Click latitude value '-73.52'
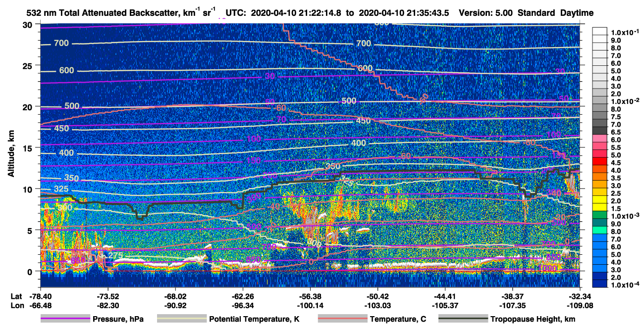The height and width of the screenshot is (330, 644). coord(107,296)
